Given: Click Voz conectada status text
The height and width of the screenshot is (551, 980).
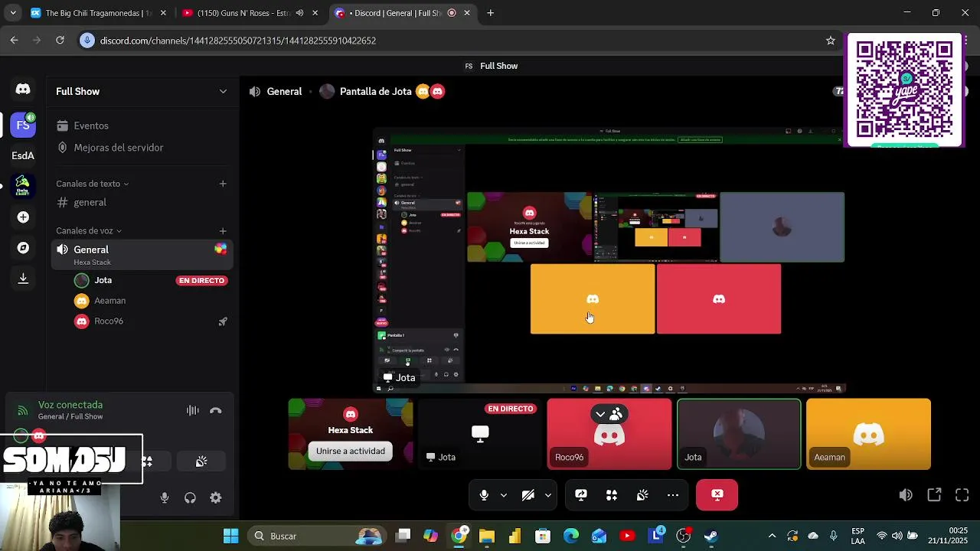Looking at the screenshot, I should [70, 405].
